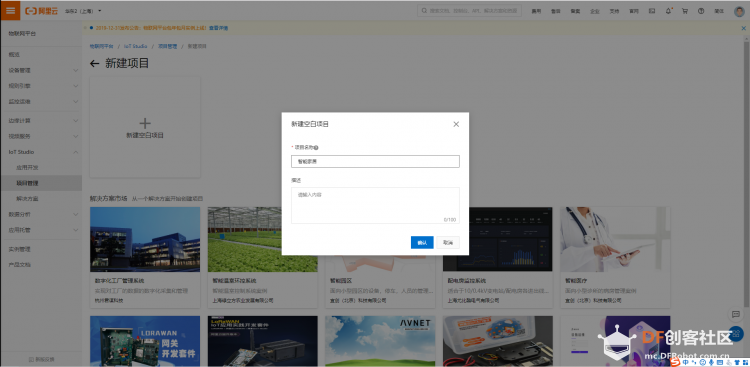Open 支持 in the top navigation
The height and width of the screenshot is (367, 750).
(614, 11)
